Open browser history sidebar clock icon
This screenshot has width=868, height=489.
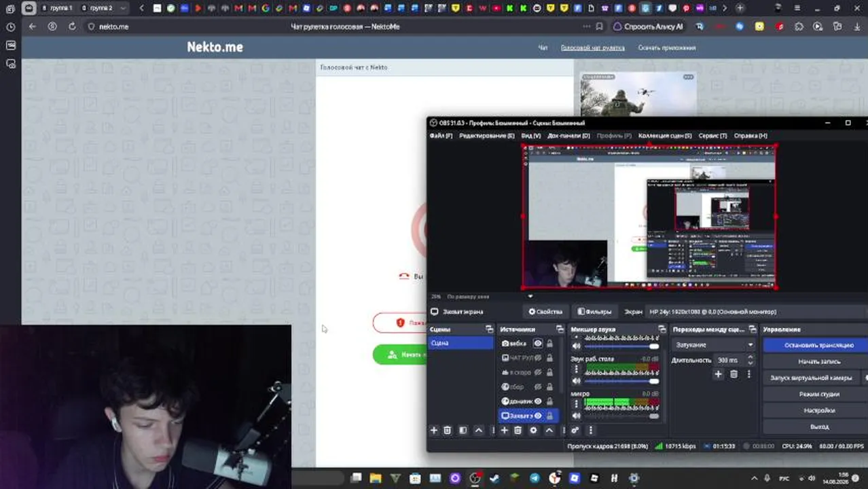(x=10, y=26)
